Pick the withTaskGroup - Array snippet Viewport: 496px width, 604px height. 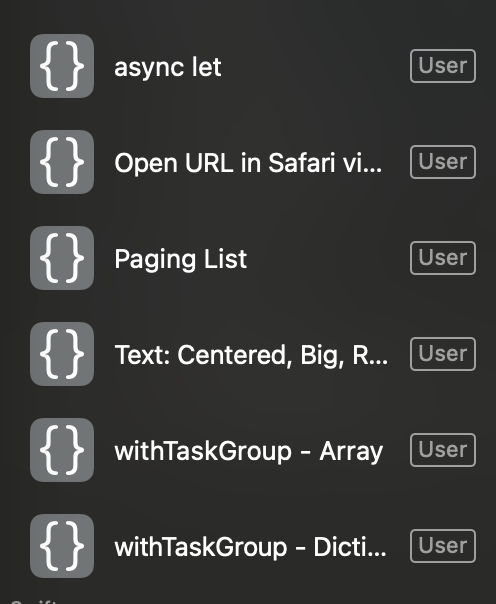point(249,451)
